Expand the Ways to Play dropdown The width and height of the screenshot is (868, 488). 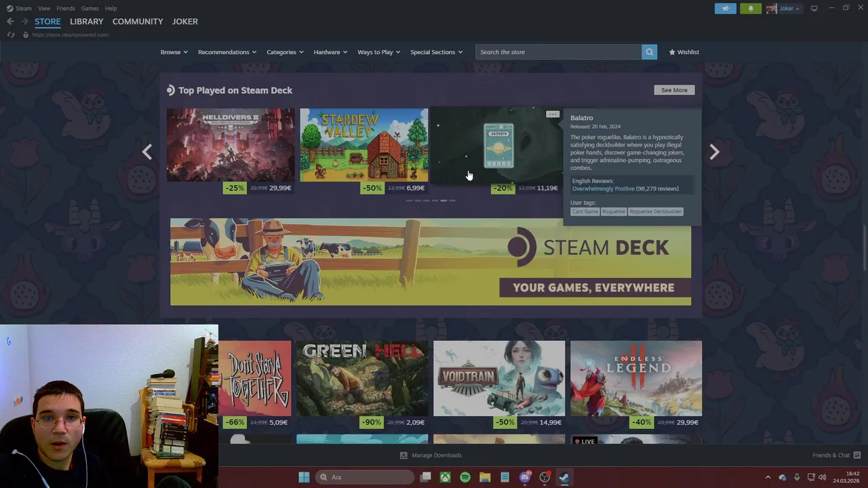click(x=378, y=52)
